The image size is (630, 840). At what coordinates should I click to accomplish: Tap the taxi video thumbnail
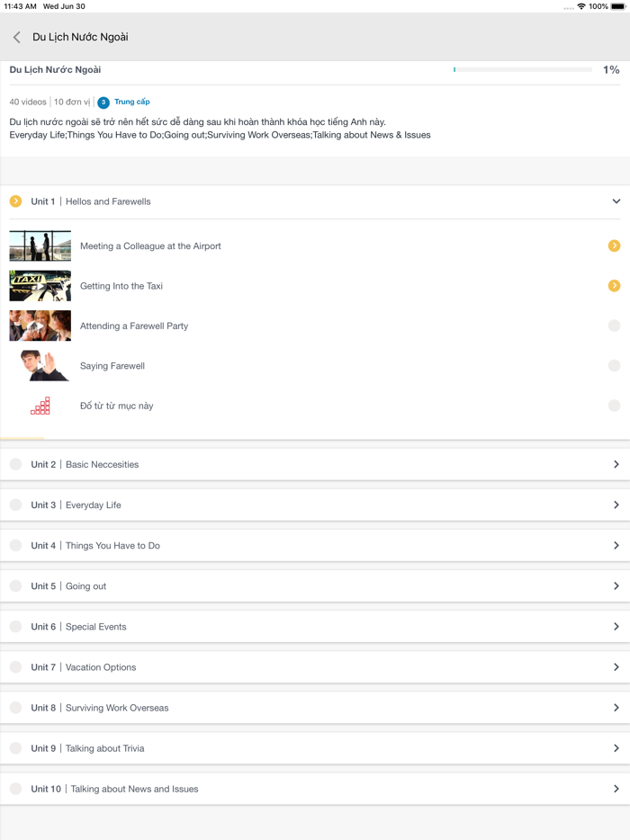(x=40, y=285)
